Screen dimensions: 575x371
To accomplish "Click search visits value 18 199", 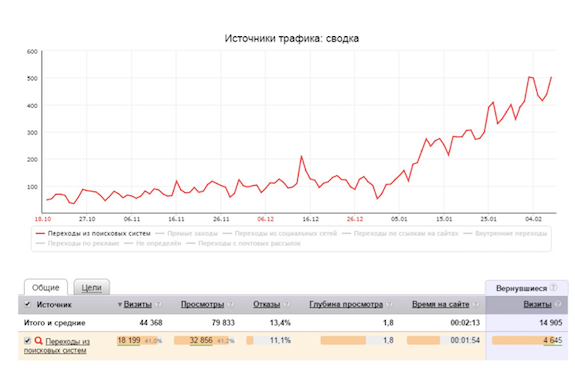I will click(129, 341).
